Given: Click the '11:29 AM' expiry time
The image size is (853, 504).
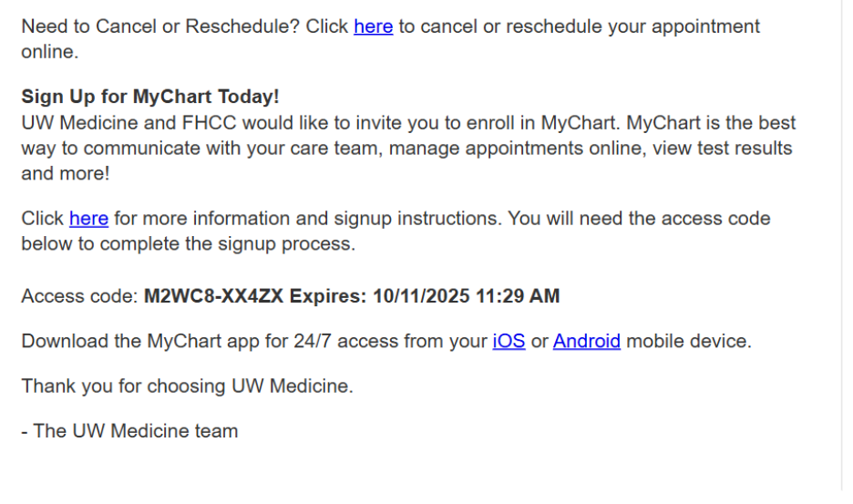Looking at the screenshot, I should click(x=518, y=296).
